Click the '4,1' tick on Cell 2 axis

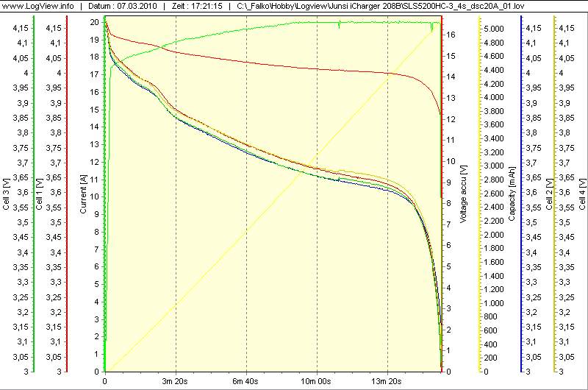point(532,43)
